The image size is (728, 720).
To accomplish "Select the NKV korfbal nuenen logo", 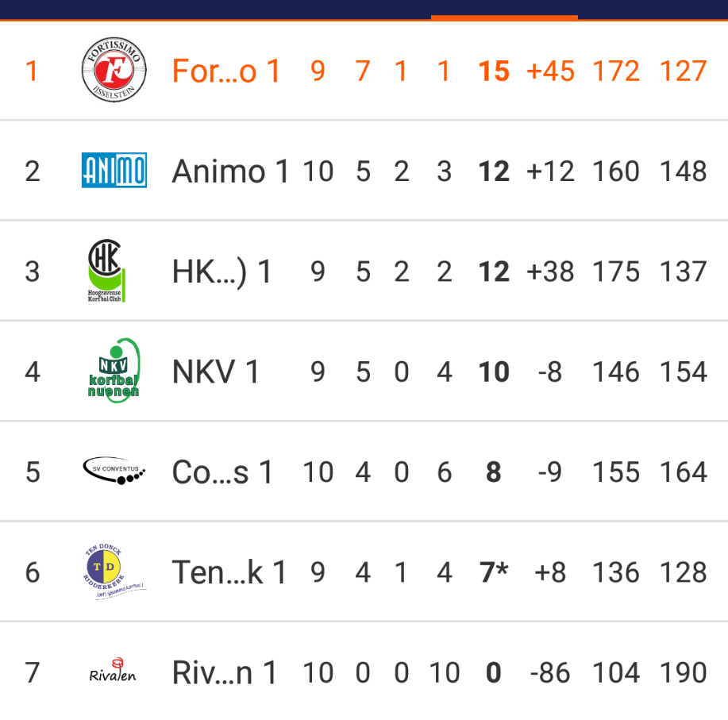I will pos(114,371).
